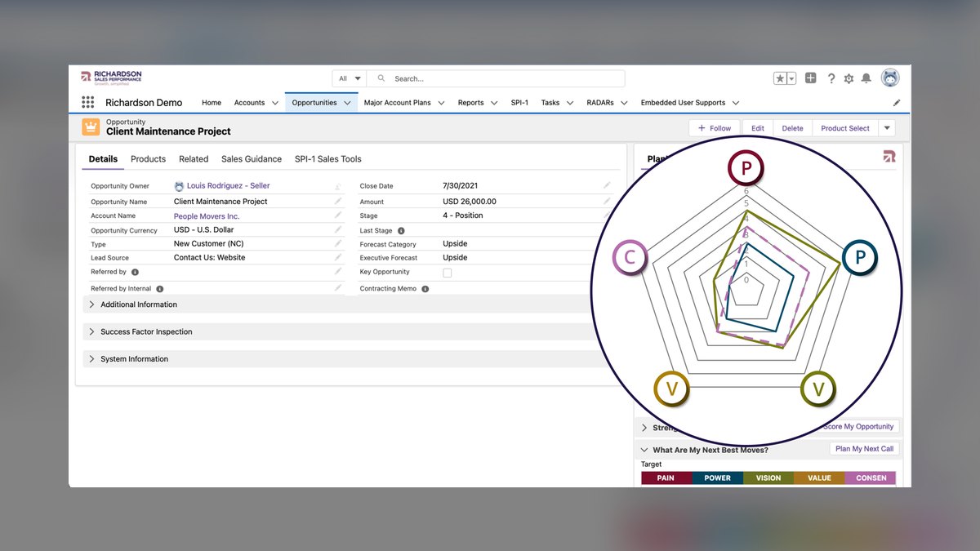Open the notifications bell
Image resolution: width=980 pixels, height=551 pixels.
click(x=866, y=78)
